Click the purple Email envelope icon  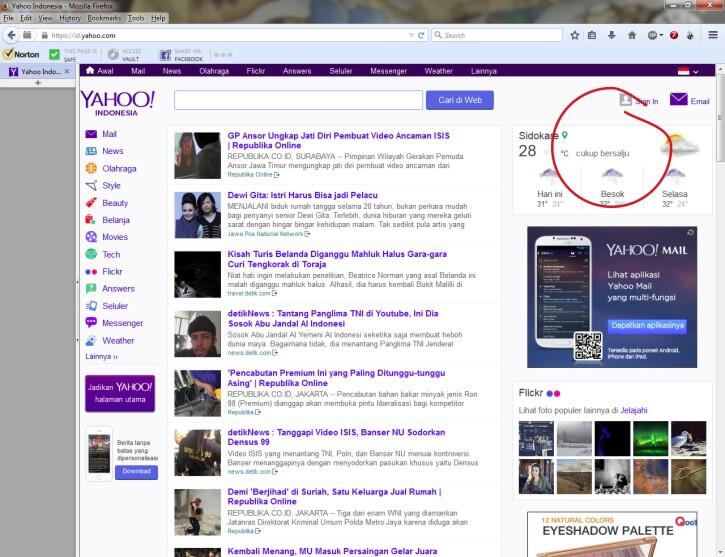[678, 99]
